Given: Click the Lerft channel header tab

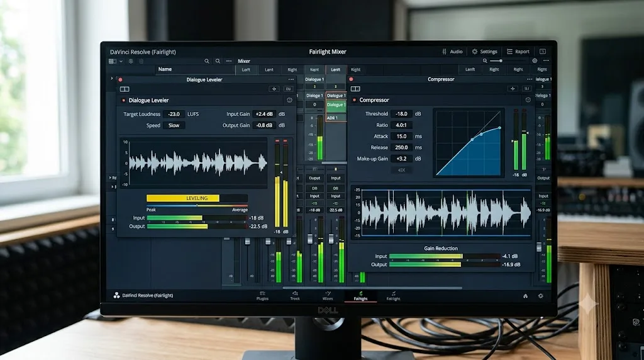Looking at the screenshot, I should click(246, 70).
